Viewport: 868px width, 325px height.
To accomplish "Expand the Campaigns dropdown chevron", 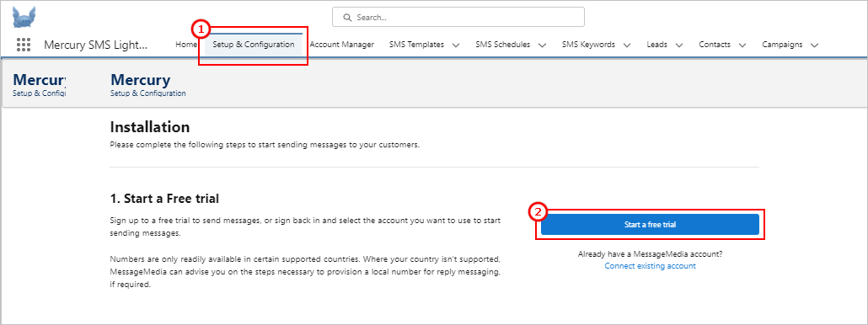I will pyautogui.click(x=814, y=45).
